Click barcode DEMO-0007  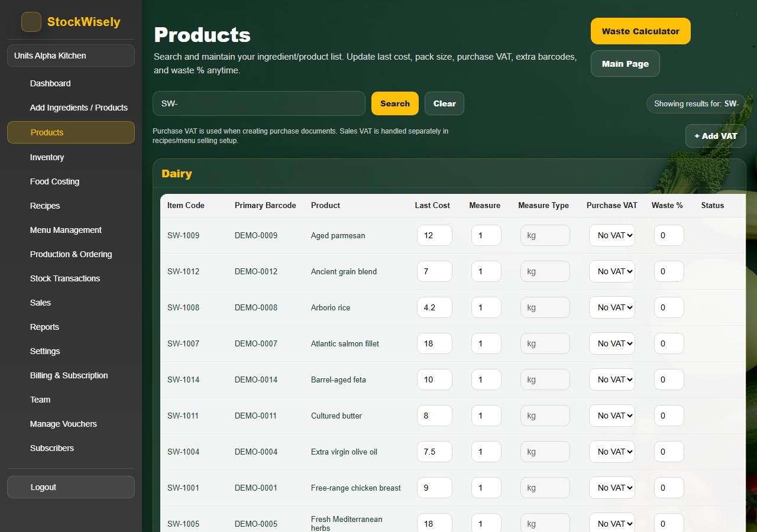[x=256, y=343]
